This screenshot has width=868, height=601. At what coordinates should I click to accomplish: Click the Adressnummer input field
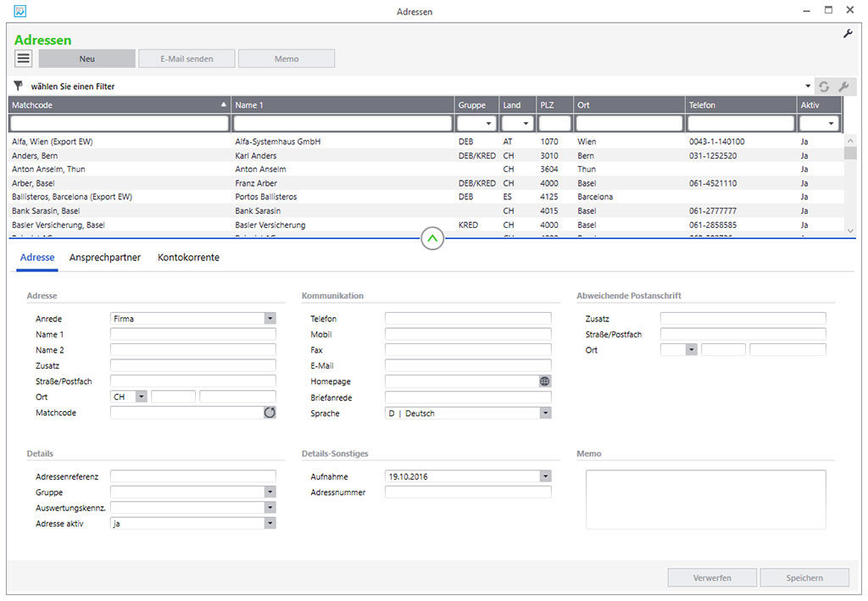(x=468, y=492)
